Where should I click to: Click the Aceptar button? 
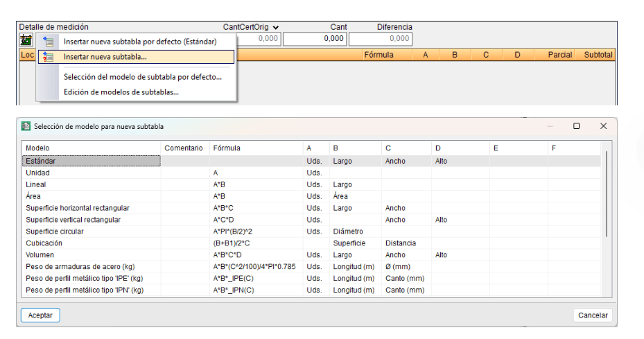coord(40,315)
